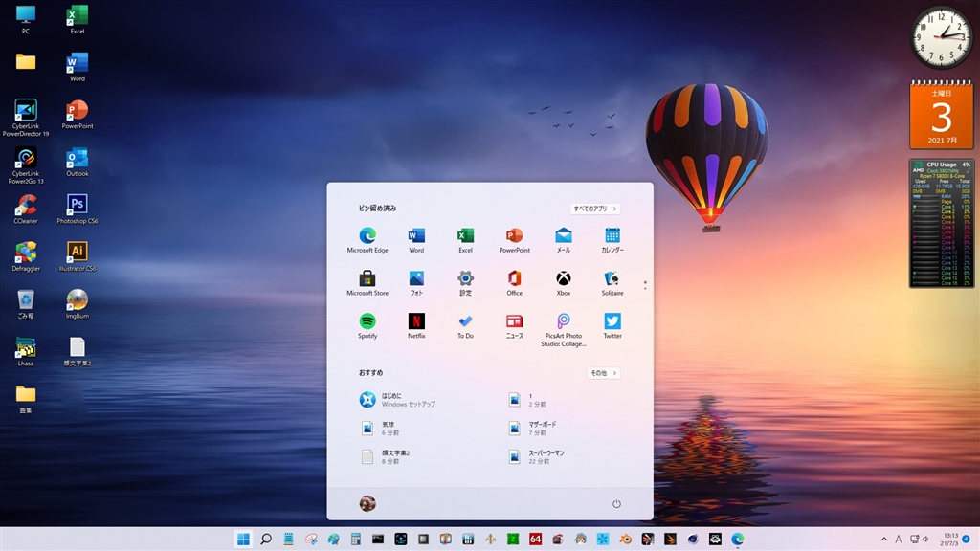980x551 pixels.
Task: Open the power options button
Action: [616, 504]
